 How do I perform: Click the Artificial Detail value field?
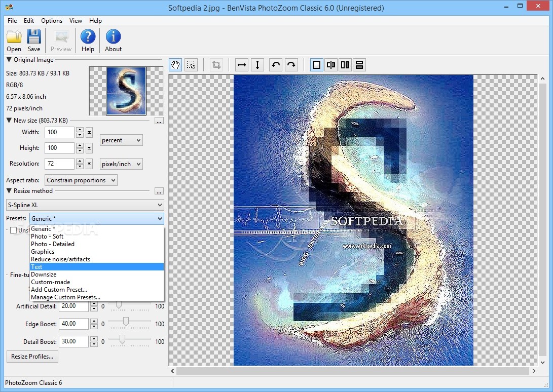73,306
